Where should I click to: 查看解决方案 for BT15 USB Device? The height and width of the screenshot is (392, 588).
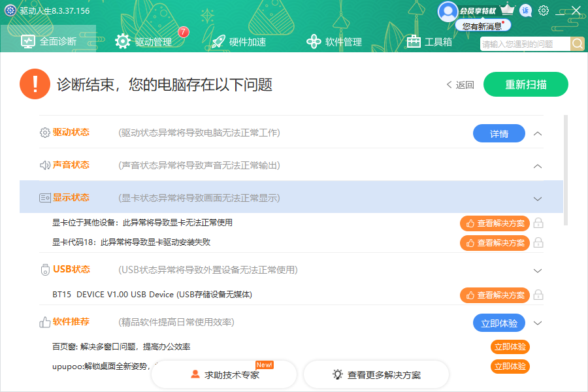click(495, 295)
